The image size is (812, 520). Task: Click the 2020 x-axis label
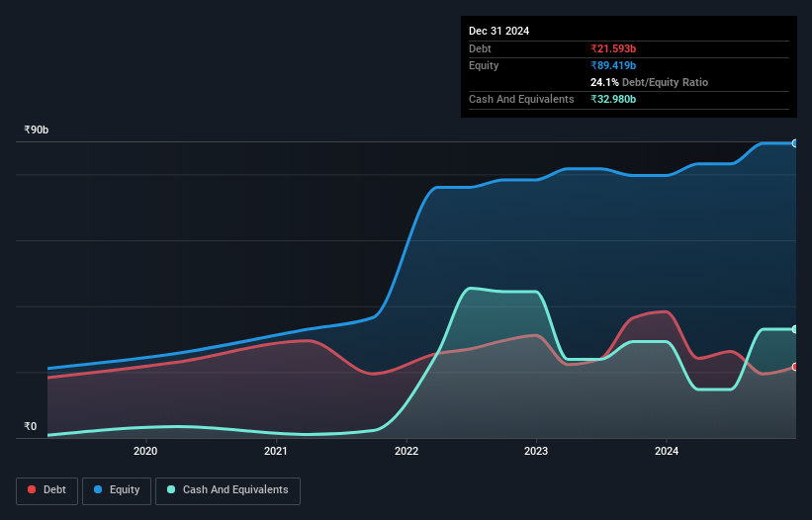click(145, 451)
